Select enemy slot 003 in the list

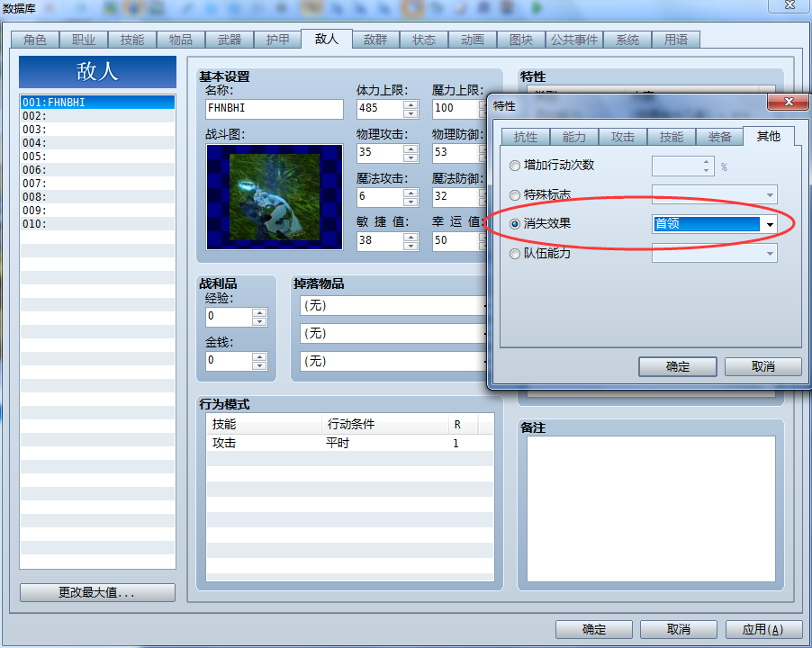pos(97,130)
